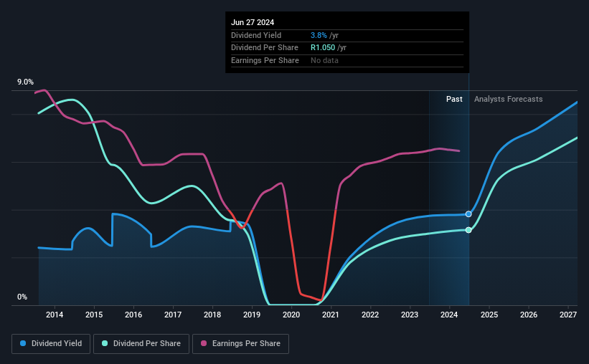Click the 2020 x-axis year label
This screenshot has height=364, width=589.
coord(291,315)
